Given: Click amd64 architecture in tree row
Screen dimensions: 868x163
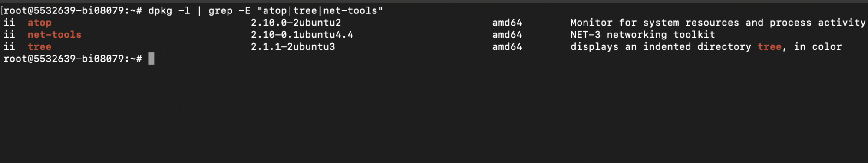Looking at the screenshot, I should click(507, 47).
